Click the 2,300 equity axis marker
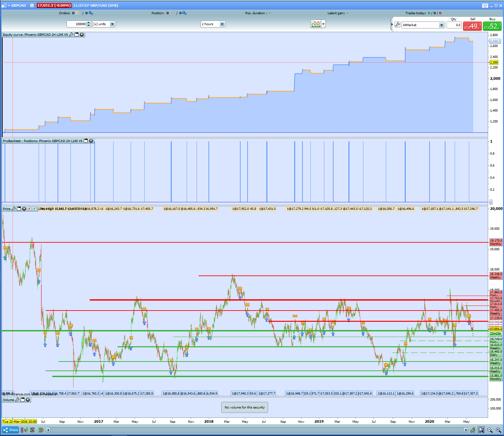This screenshot has height=436, width=504. coord(494,62)
